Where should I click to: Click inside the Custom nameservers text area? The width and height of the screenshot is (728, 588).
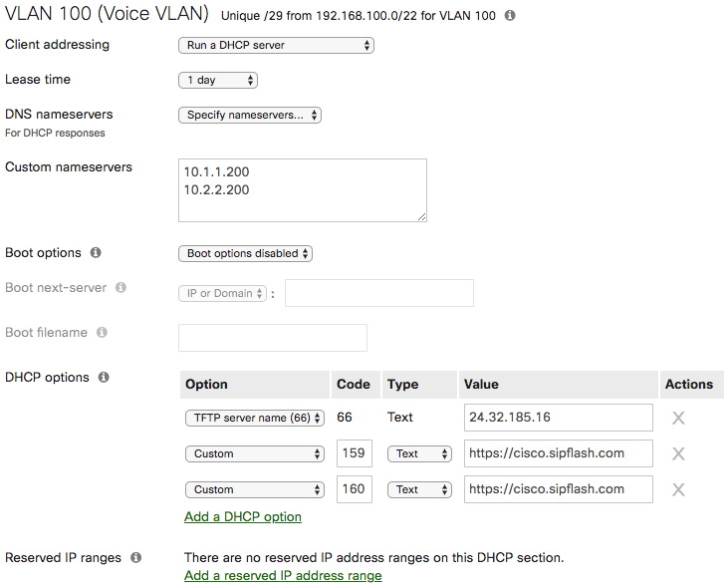302,189
